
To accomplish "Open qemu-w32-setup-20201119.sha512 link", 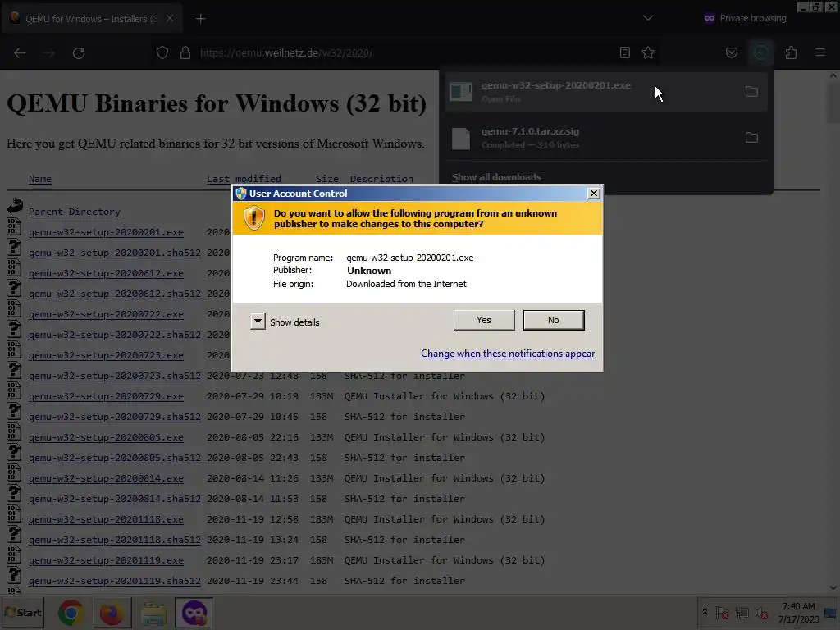I will pos(115,581).
